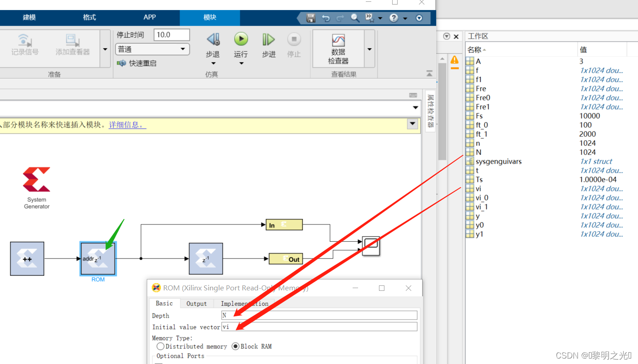The height and width of the screenshot is (364, 638).
Task: Select the 步进 (step forward) icon
Action: 268,39
